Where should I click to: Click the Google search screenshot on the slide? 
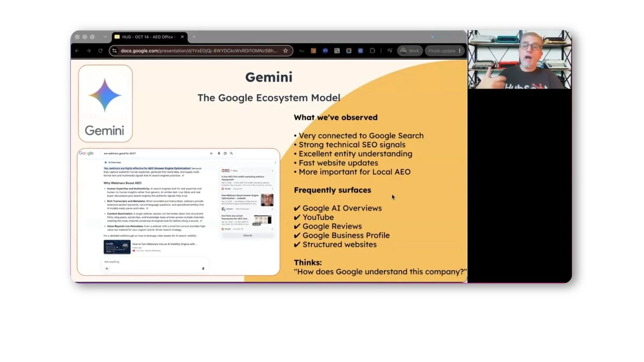coord(178,212)
